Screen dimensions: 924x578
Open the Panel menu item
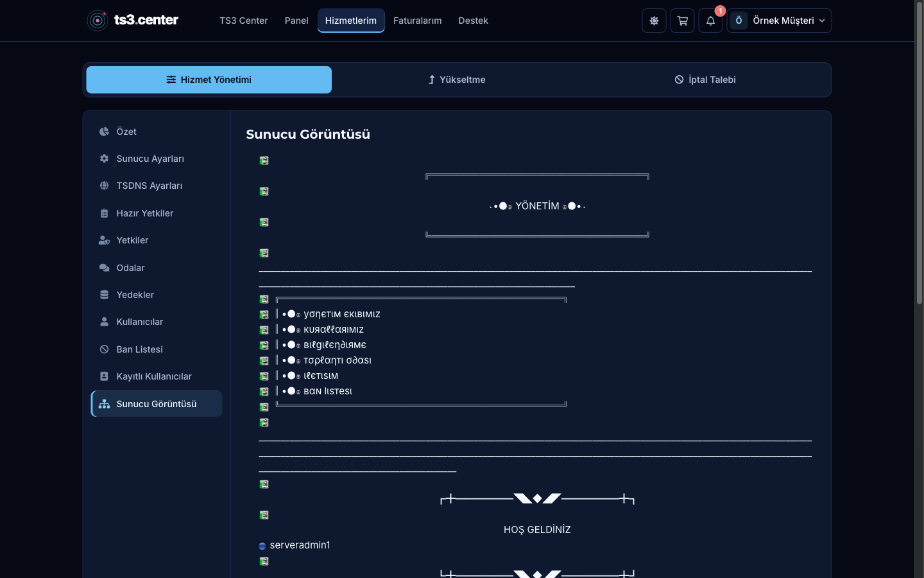296,21
